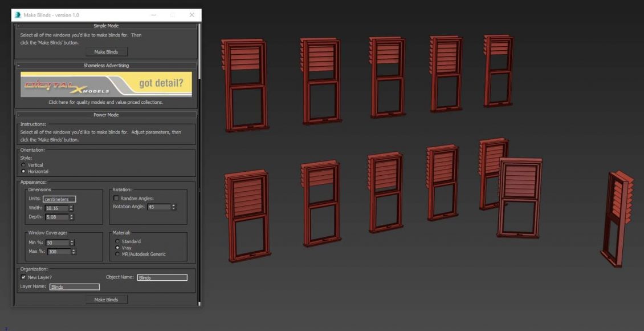Image resolution: width=644 pixels, height=331 pixels.
Task: Select the Vertical style radio button
Action: coord(23,165)
